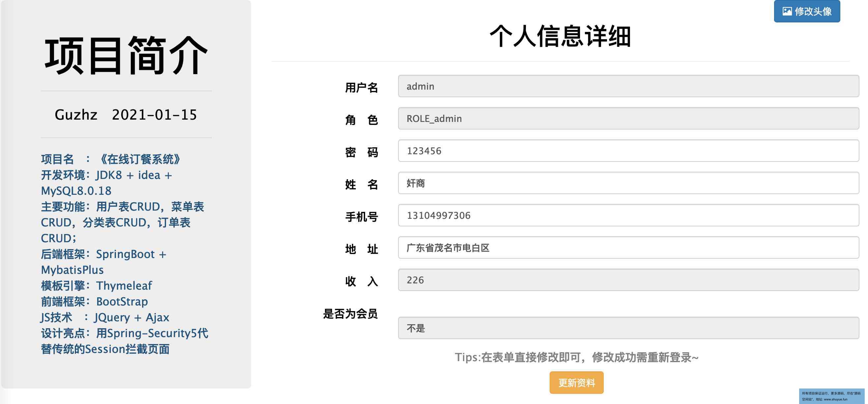Click the 是否为会员 field showing 不是
This screenshot has height=404, width=868.
628,328
